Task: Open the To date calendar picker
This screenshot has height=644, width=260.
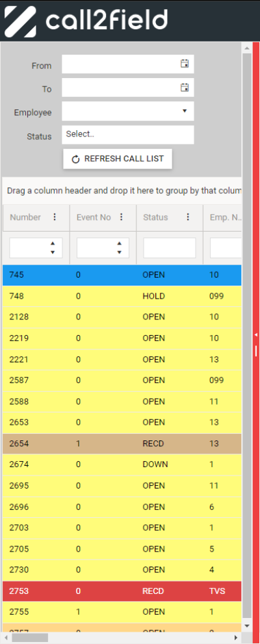Action: pyautogui.click(x=185, y=87)
